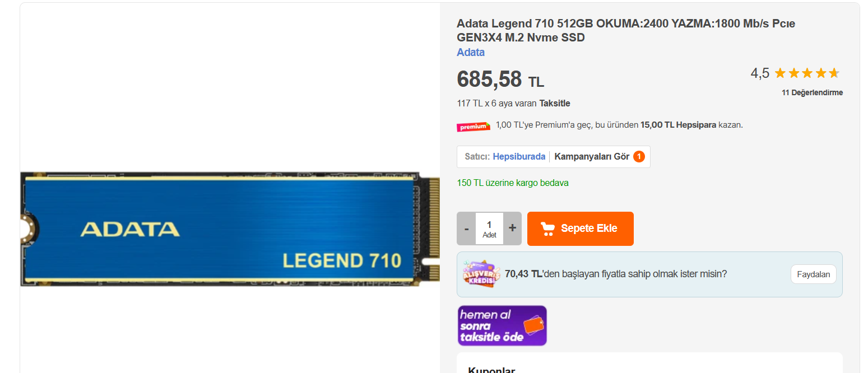Open the Hepsiburada seller link
Viewport: 868px width, 373px height.
coord(519,157)
